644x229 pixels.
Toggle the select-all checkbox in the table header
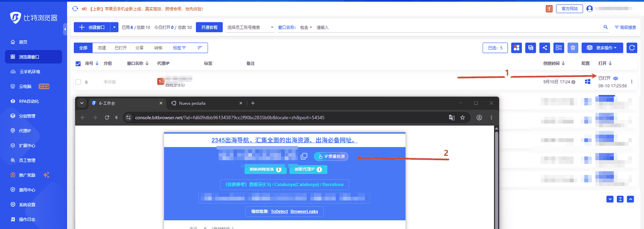78,64
